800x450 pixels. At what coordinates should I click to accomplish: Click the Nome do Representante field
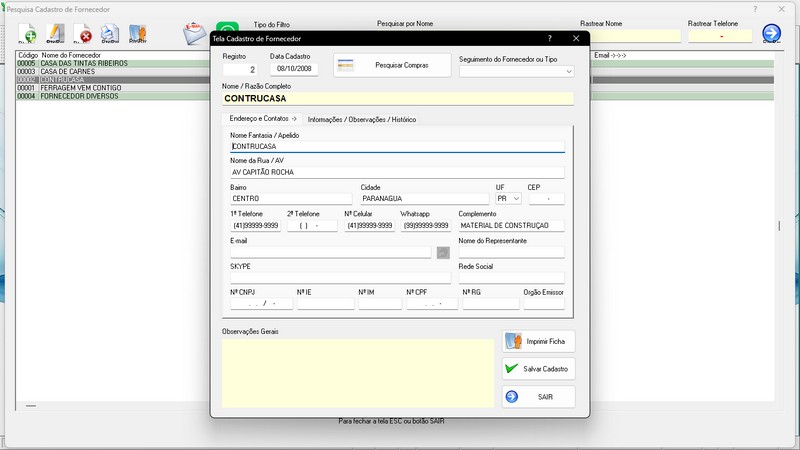click(x=512, y=252)
